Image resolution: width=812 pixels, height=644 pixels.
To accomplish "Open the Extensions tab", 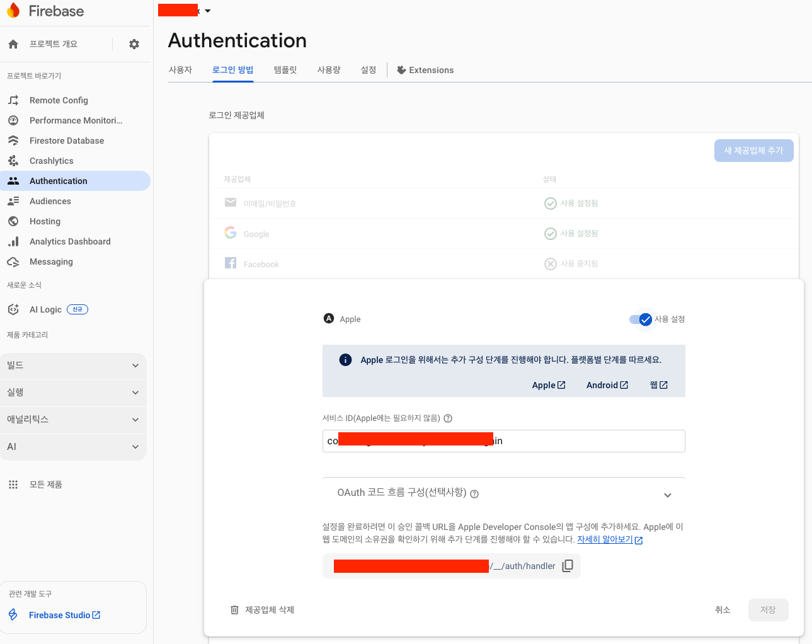I will coord(425,70).
